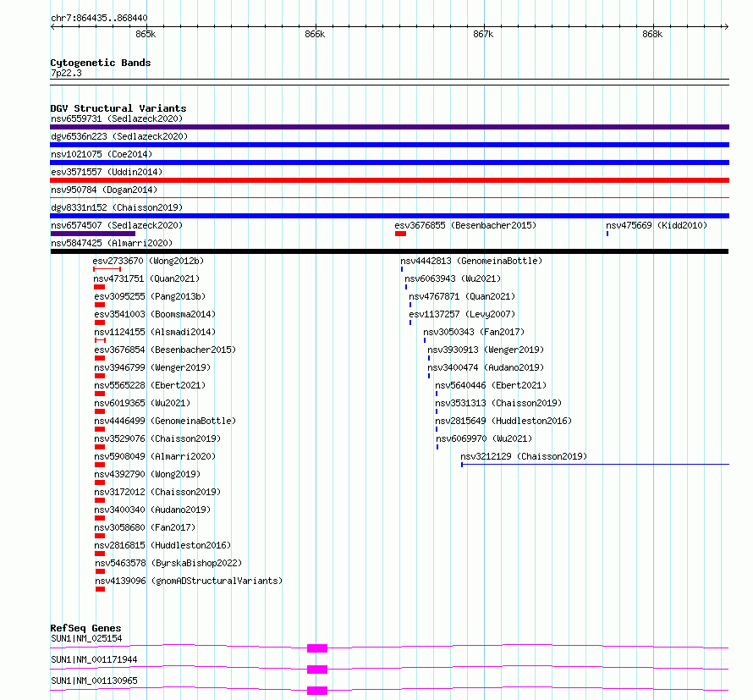Click the chr7:864435..868440 coordinates text
753x700 pixels.
[99, 18]
